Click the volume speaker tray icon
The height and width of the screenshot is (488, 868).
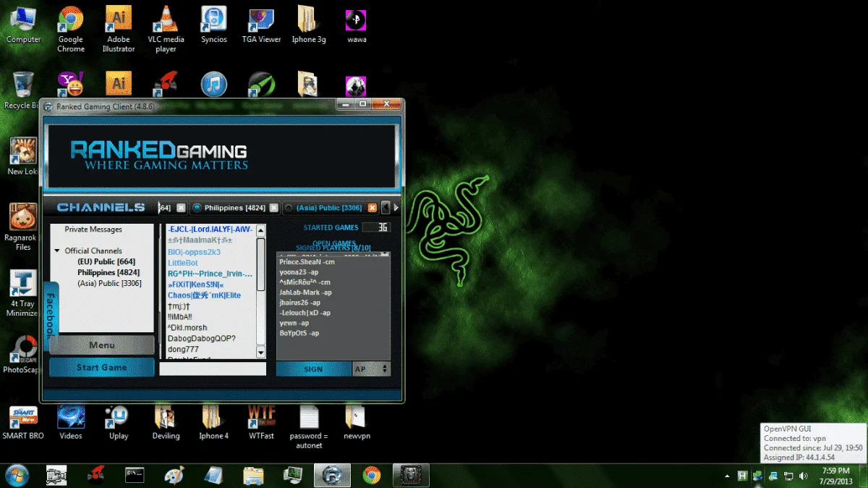[x=802, y=476]
